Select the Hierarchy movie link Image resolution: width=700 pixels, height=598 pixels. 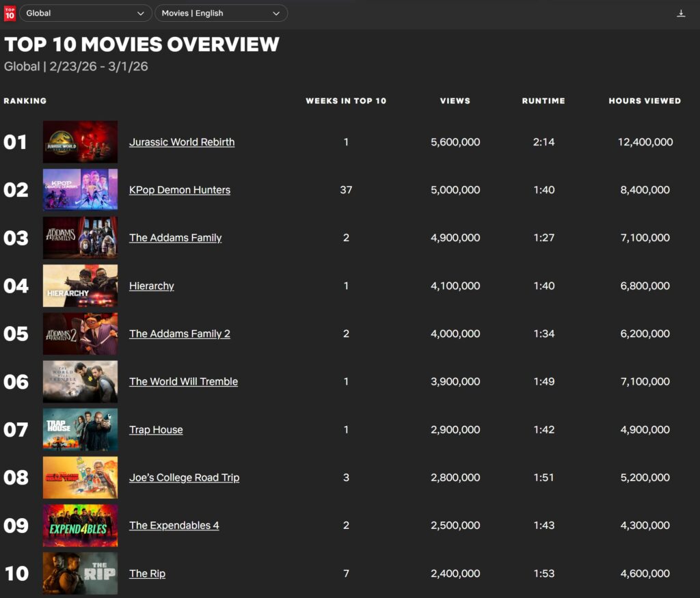[x=152, y=286]
